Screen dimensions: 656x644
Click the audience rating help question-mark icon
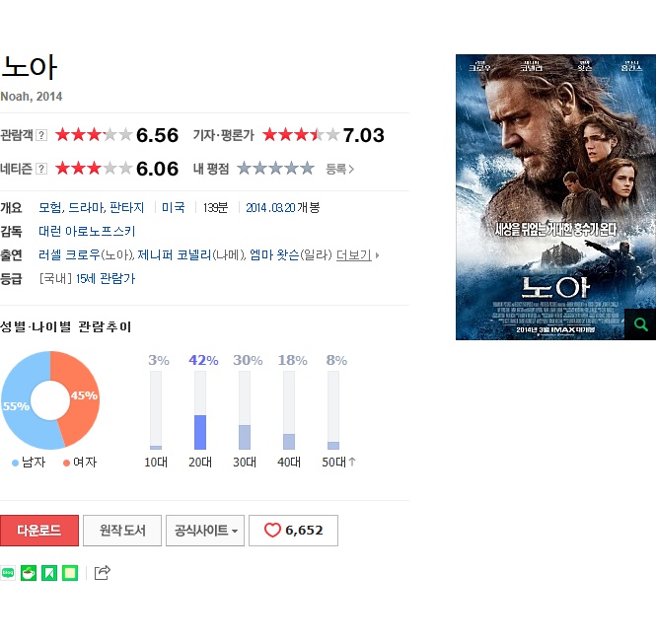click(41, 135)
